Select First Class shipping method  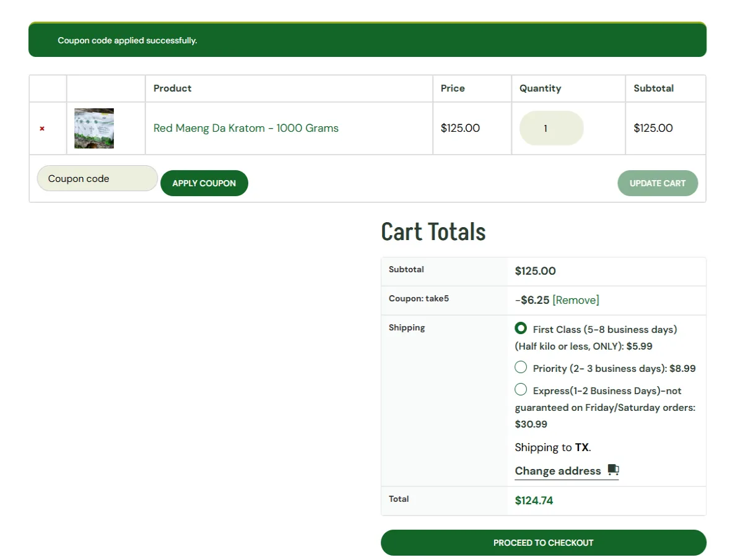pyautogui.click(x=521, y=328)
